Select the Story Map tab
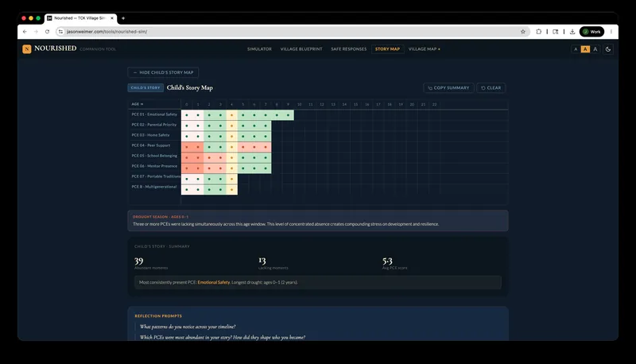The height and width of the screenshot is (364, 636). tap(387, 49)
